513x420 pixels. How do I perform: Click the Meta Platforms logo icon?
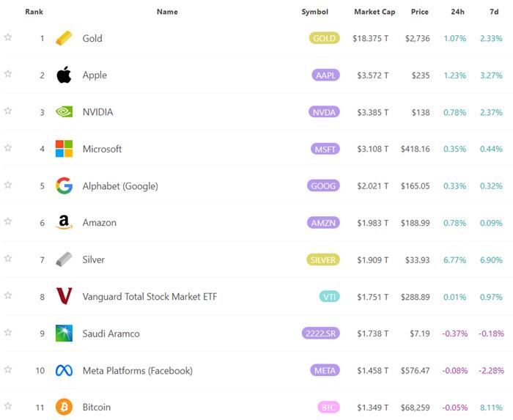[x=64, y=370]
